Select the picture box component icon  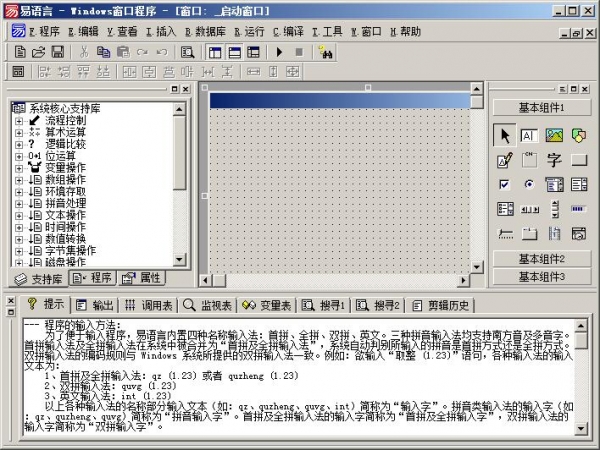pos(554,135)
